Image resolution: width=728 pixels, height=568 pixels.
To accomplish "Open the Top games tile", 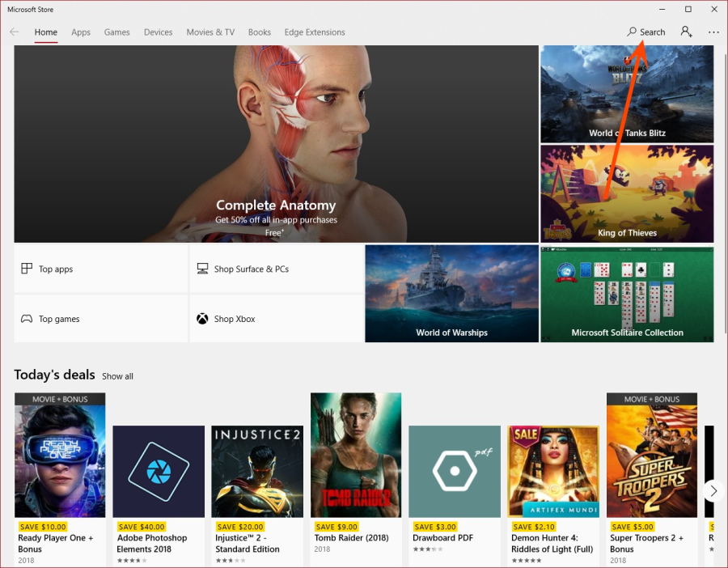I will pyautogui.click(x=101, y=319).
